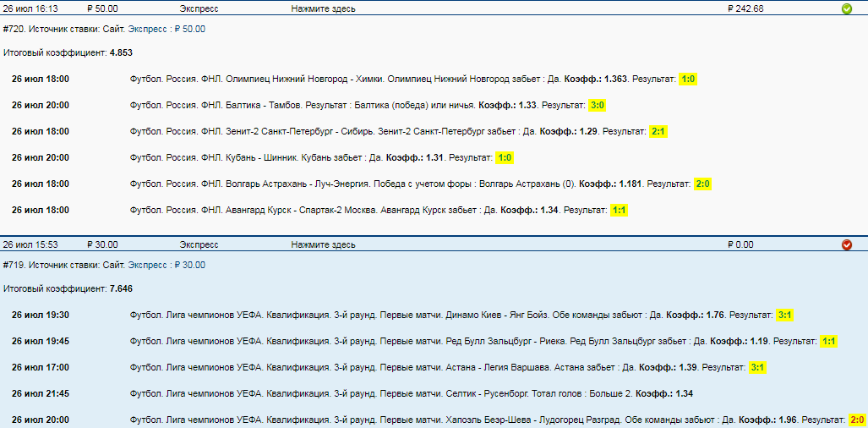The height and width of the screenshot is (428, 868).
Task: Select the 2:0 result for Волгарь Астрахань match
Action: (703, 184)
